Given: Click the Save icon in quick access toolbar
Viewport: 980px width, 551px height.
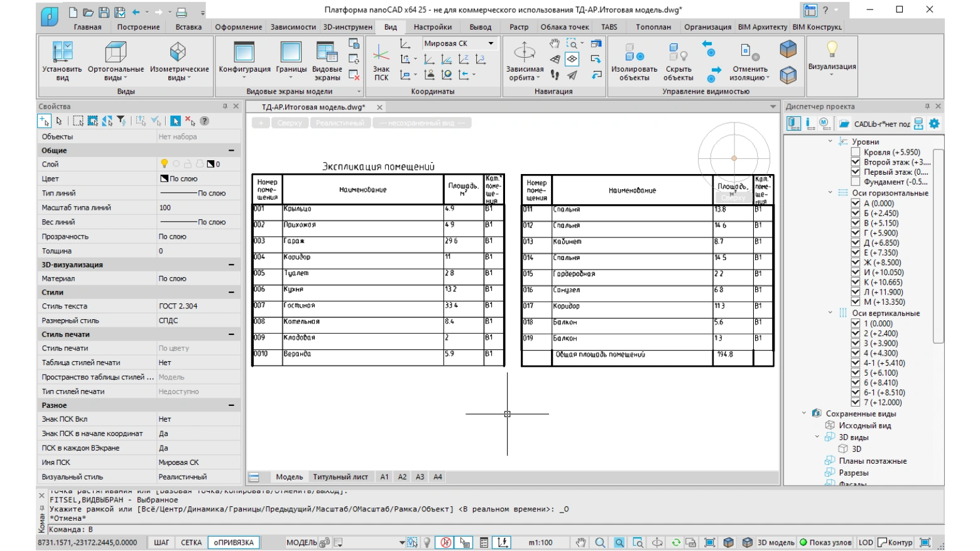Looking at the screenshot, I should pos(104,12).
